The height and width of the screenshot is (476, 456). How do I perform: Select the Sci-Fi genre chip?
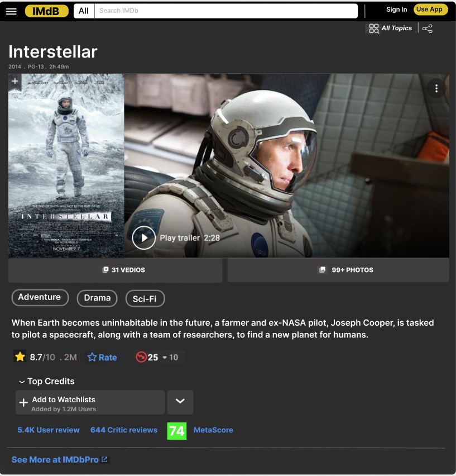pos(145,299)
